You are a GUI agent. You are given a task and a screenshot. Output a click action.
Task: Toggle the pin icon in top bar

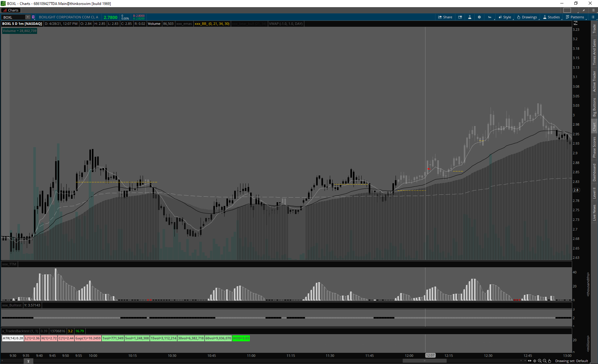point(584,10)
